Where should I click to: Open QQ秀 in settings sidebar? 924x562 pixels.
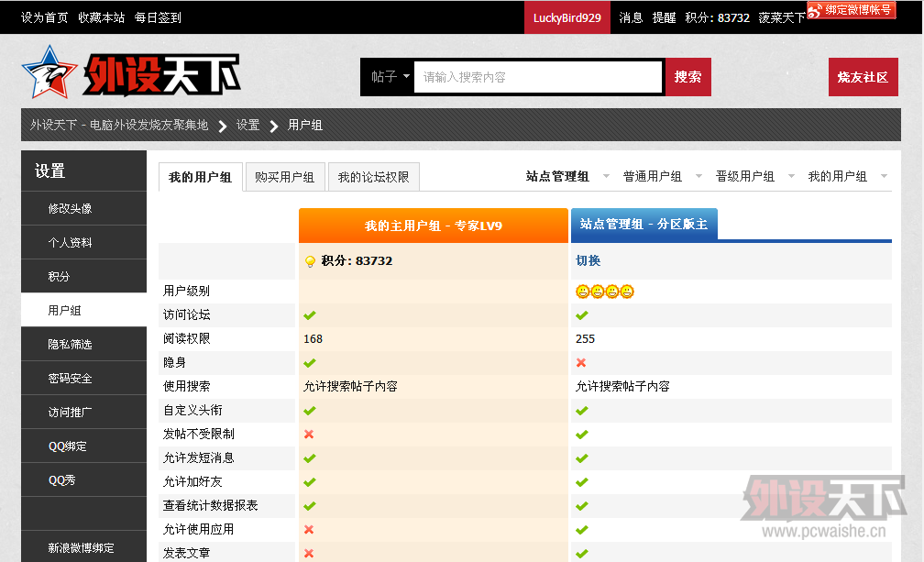pos(83,480)
